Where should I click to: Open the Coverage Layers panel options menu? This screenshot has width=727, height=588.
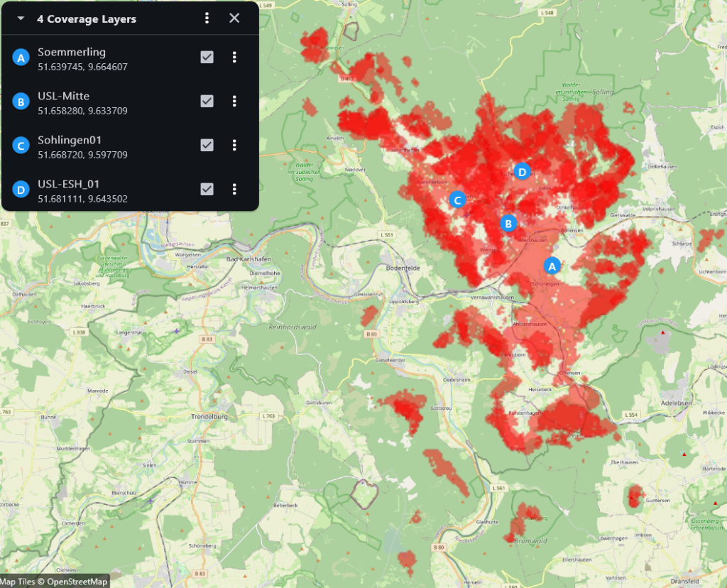(x=207, y=18)
